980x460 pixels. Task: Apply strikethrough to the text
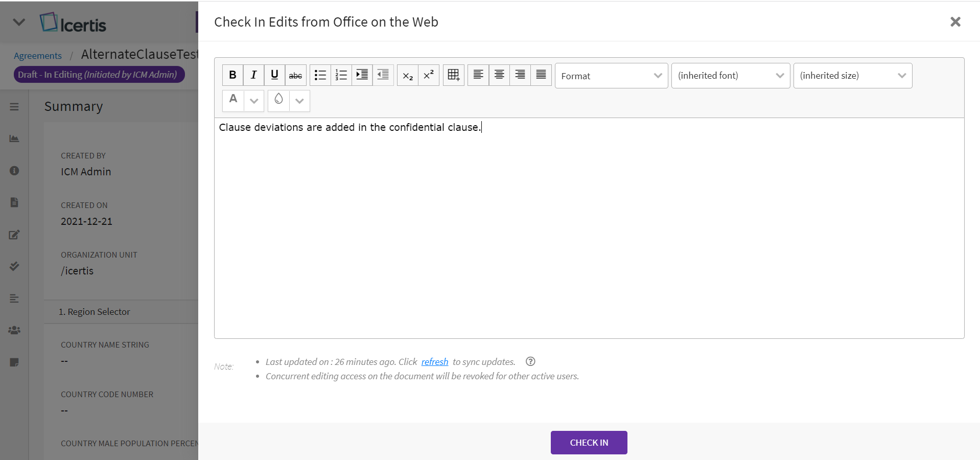pyautogui.click(x=295, y=75)
